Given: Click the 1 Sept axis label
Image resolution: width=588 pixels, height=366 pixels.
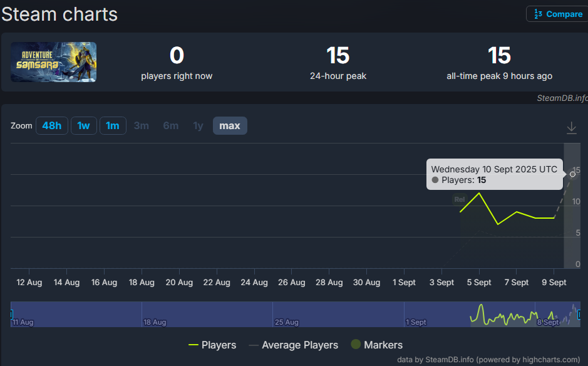Looking at the screenshot, I should point(404,282).
